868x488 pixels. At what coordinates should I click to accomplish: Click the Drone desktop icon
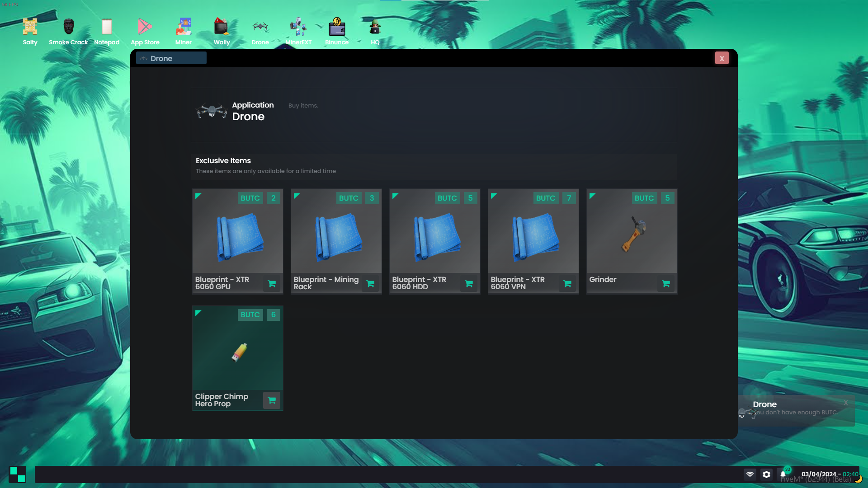(260, 32)
